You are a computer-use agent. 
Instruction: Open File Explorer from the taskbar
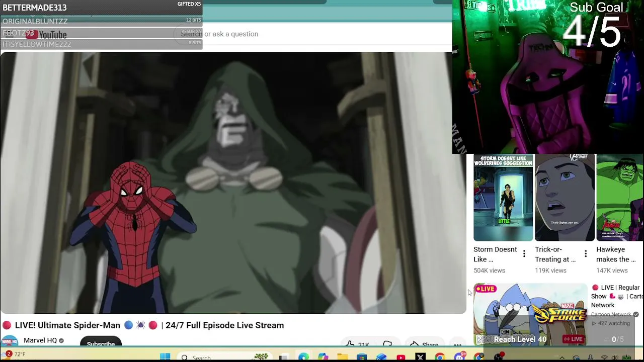pyautogui.click(x=343, y=357)
